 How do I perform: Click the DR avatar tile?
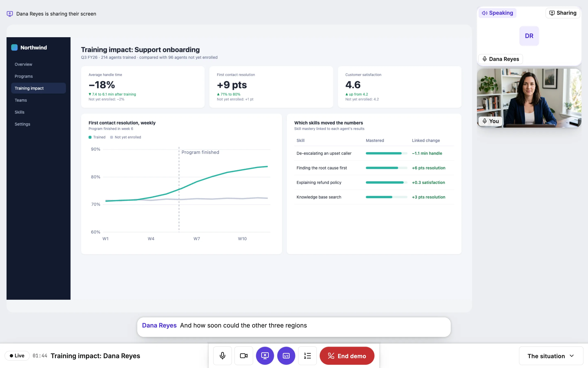click(x=529, y=36)
